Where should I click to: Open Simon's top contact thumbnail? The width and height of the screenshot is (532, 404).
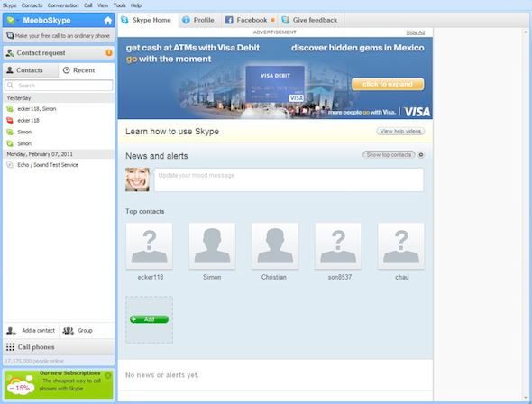(x=212, y=246)
